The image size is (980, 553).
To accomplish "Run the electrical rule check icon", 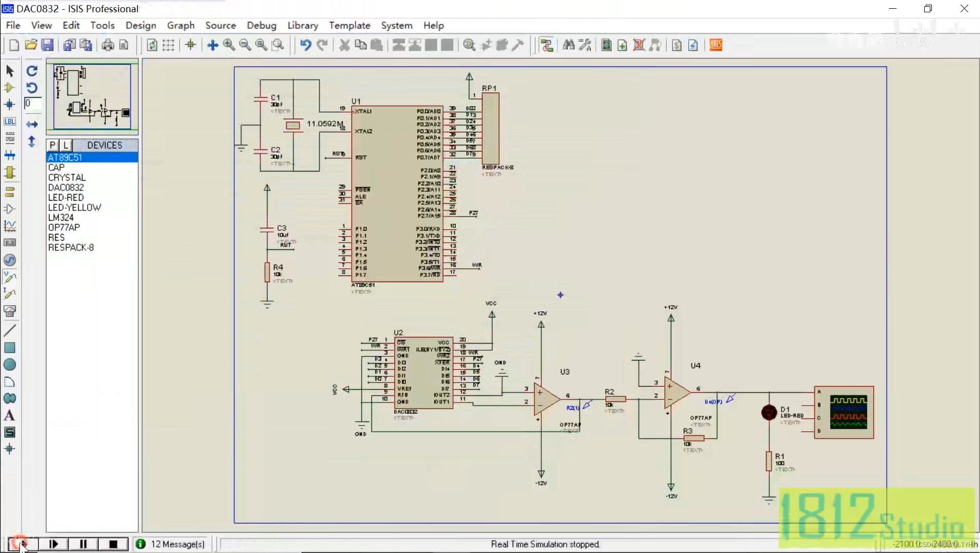I will click(x=693, y=45).
